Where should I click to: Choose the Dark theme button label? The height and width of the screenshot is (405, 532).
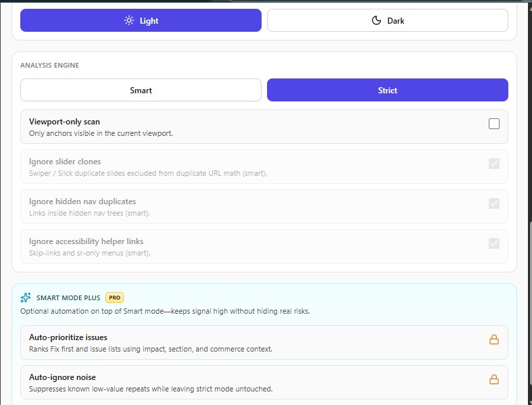point(395,20)
